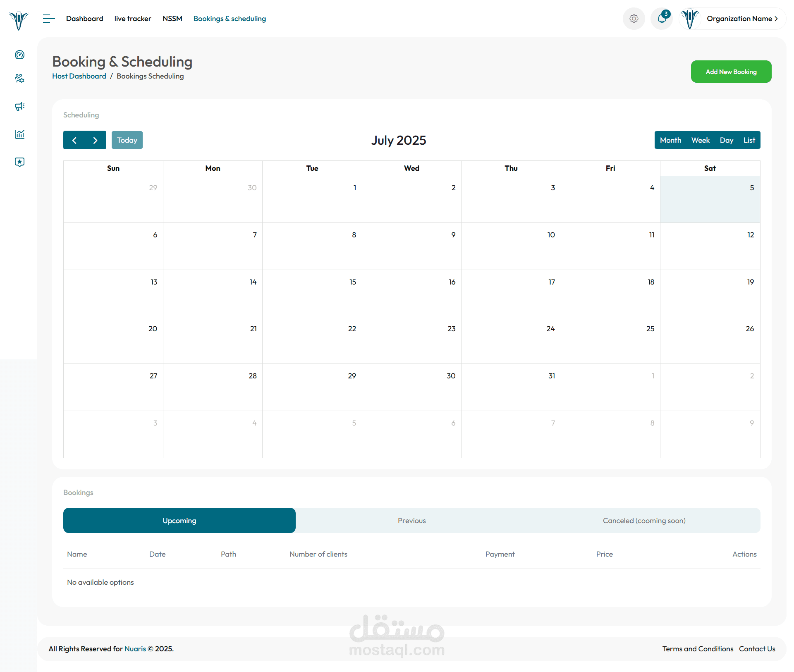Click the Fri column header

tap(610, 168)
